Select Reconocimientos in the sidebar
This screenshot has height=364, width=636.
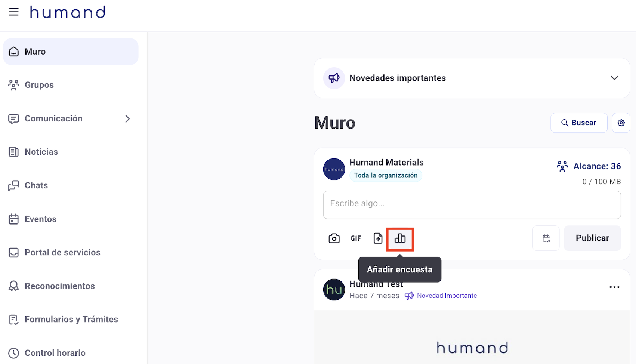click(x=59, y=286)
